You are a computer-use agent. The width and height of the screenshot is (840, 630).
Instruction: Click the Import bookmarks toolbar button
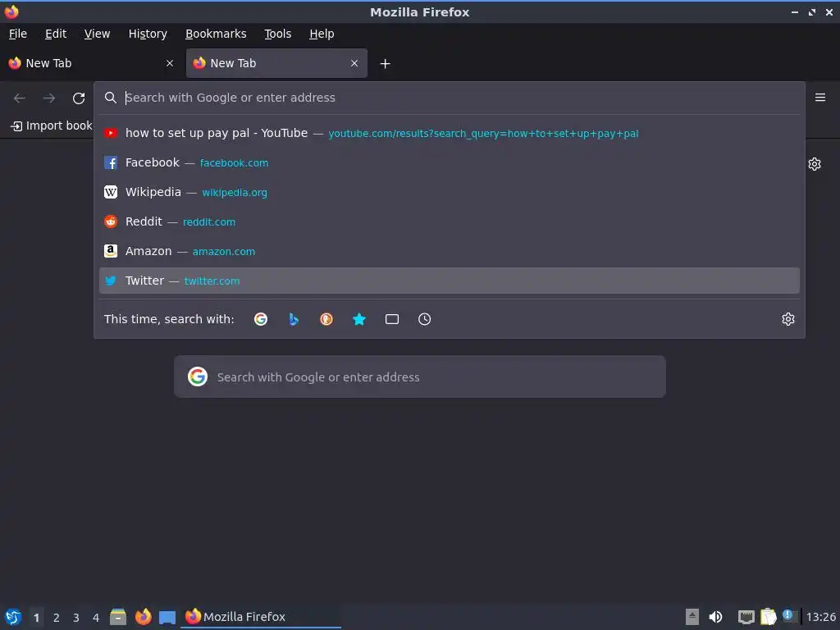(x=52, y=126)
